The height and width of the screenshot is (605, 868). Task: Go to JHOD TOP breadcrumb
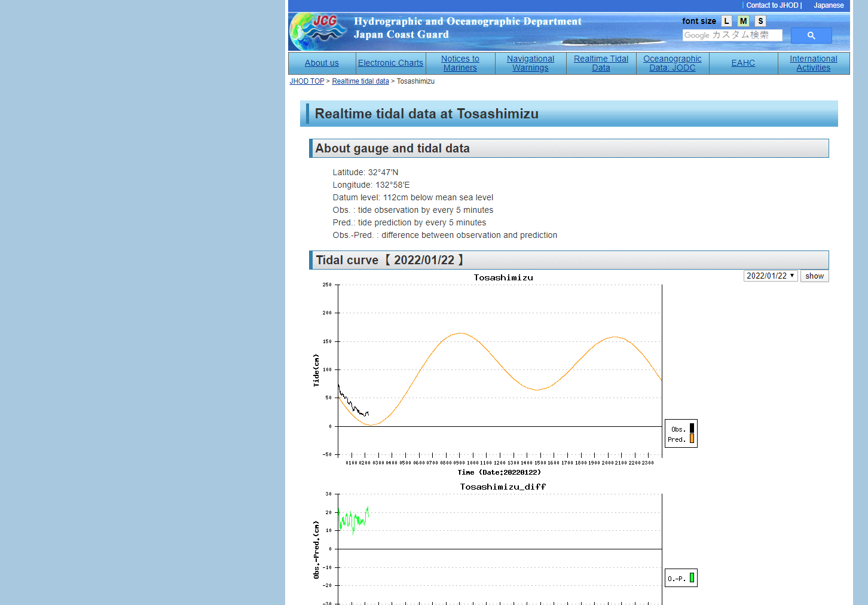(x=307, y=81)
